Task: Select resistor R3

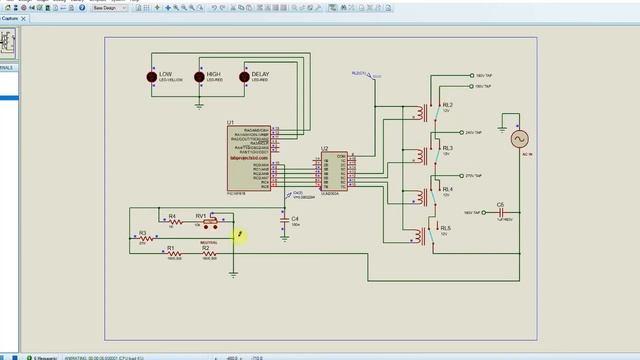Action: coord(146,238)
